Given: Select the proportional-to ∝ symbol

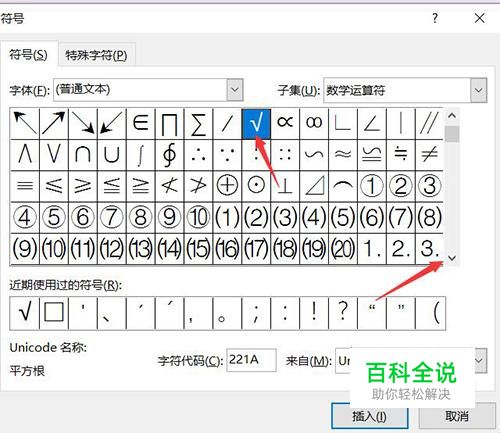Looking at the screenshot, I should click(285, 123).
